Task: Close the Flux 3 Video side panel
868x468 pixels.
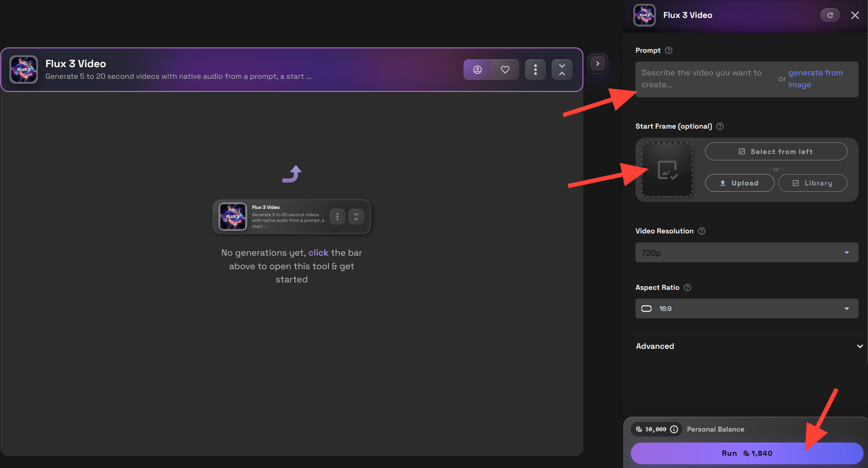Action: 855,15
